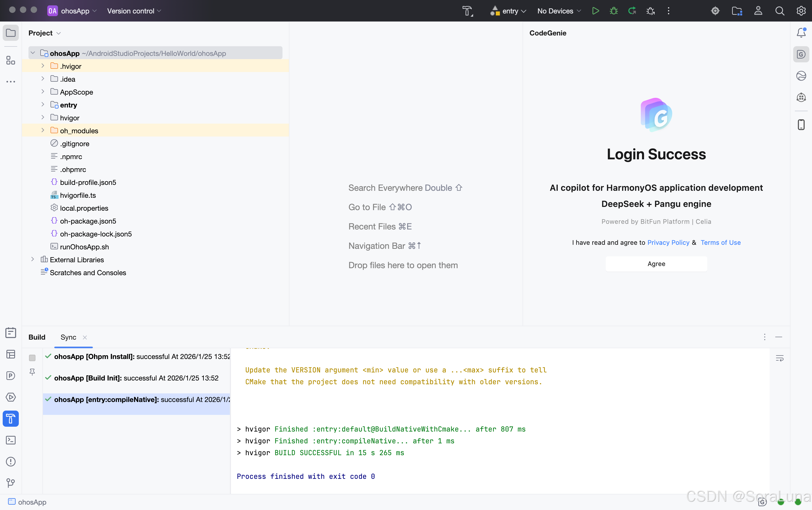Click the Debug bug icon
Screen dimensions: 812x510
point(614,11)
